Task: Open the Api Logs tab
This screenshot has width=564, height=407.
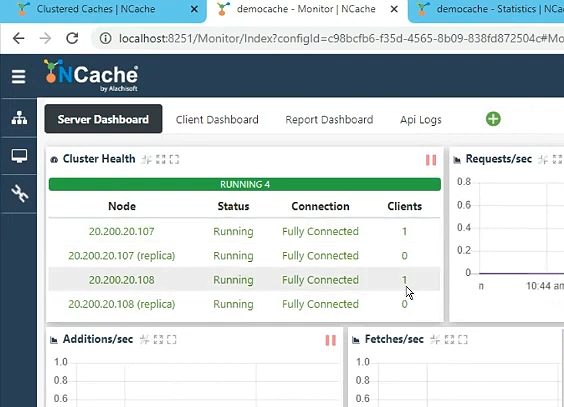Action: pos(420,120)
